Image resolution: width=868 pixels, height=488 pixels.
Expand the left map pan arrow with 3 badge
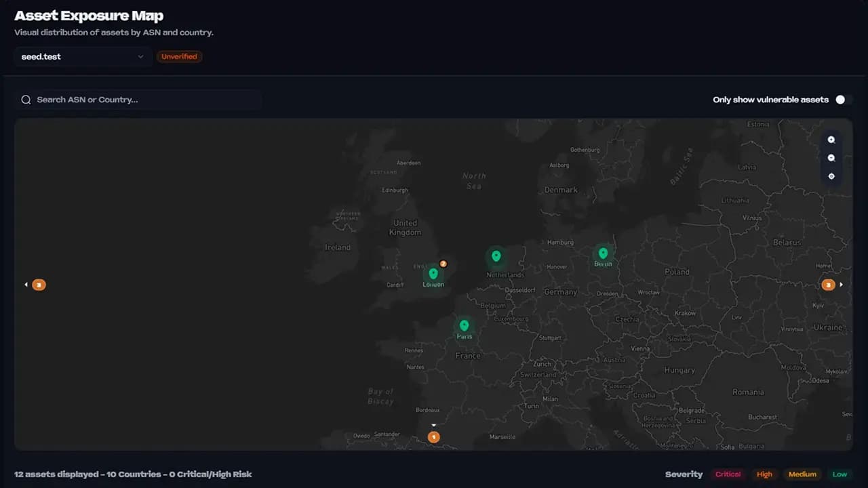(x=34, y=285)
